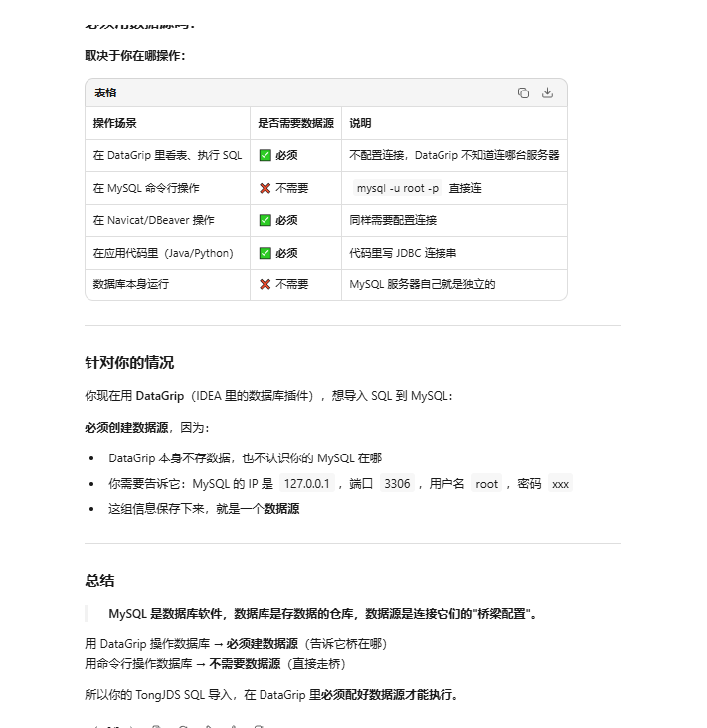The image size is (707, 728).
Task: Click the explanation 不配置连接，DataGrip 不知道连哪台服务器
Action: tap(454, 155)
